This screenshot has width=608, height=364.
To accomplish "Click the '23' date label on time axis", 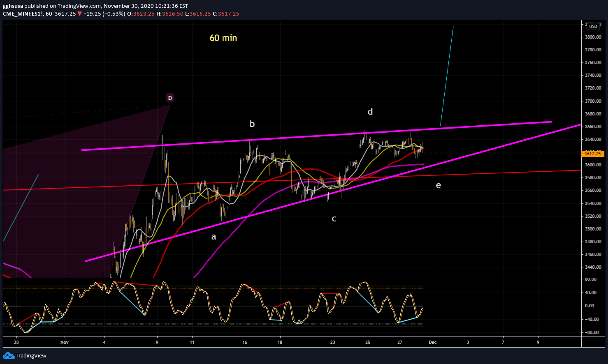I will pos(333,342).
